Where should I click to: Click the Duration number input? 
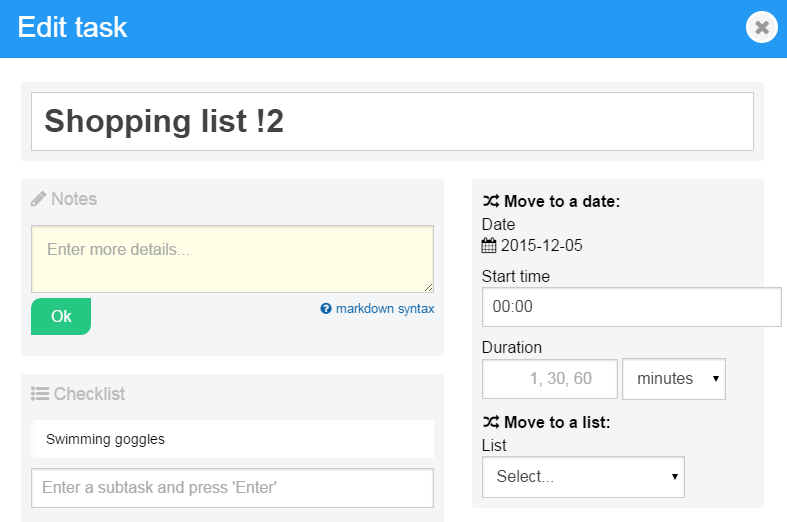coord(548,379)
